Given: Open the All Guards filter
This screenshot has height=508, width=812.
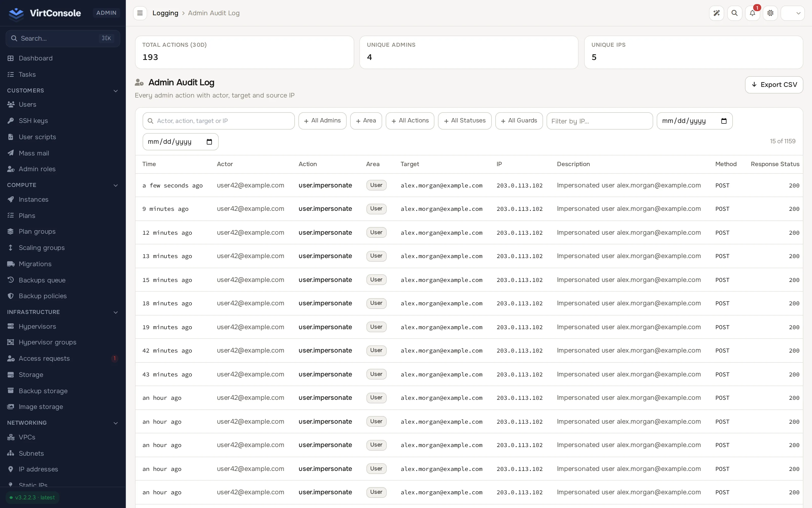Looking at the screenshot, I should tap(519, 121).
